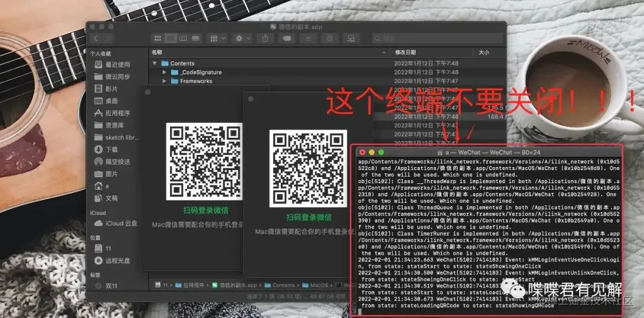This screenshot has height=318, width=644.
Task: Switch Finder to list view
Action: (171, 39)
